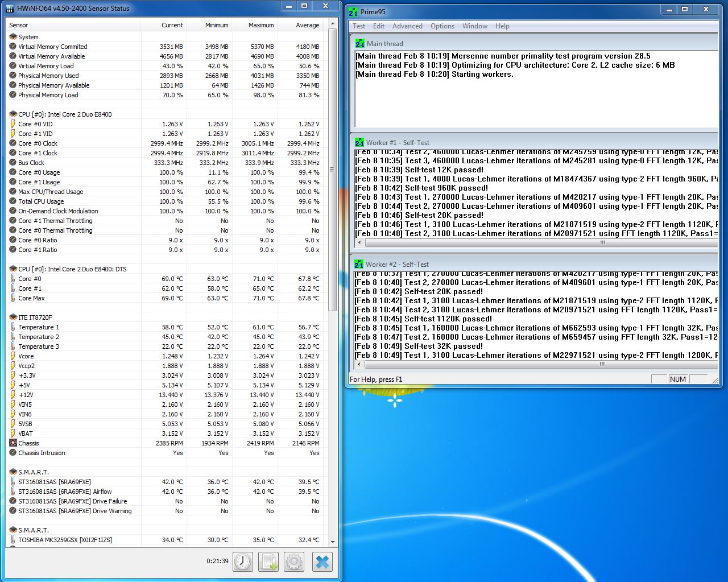Click the Minimum column header
728x582 pixels.
pos(209,25)
